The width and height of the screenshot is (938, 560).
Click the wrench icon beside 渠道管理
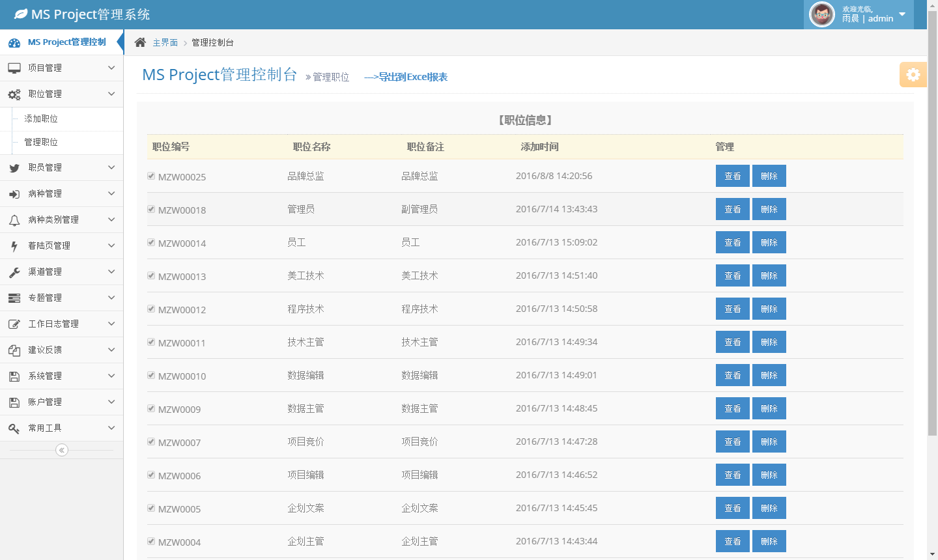pos(14,272)
